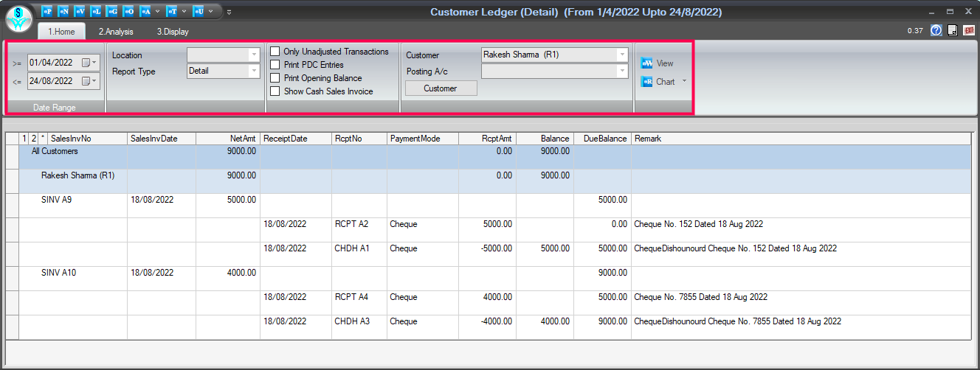980x370 pixels.
Task: Open calendar picker for the 01/04/2022 start date
Action: pyautogui.click(x=89, y=63)
